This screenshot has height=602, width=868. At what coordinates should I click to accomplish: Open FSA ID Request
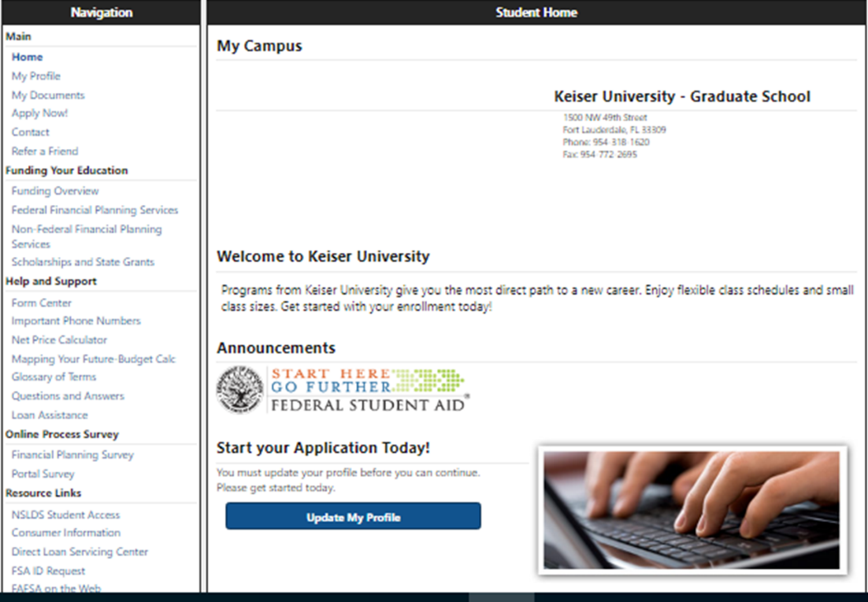click(x=48, y=570)
